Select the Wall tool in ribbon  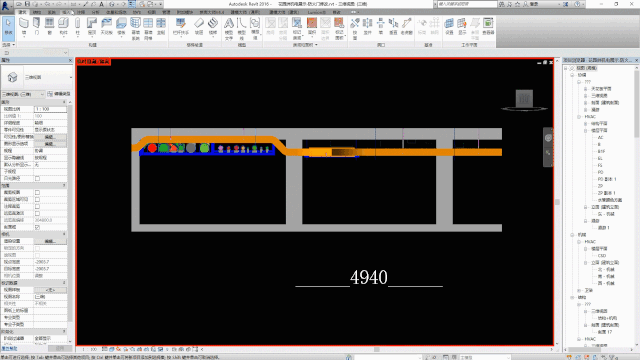(24, 27)
